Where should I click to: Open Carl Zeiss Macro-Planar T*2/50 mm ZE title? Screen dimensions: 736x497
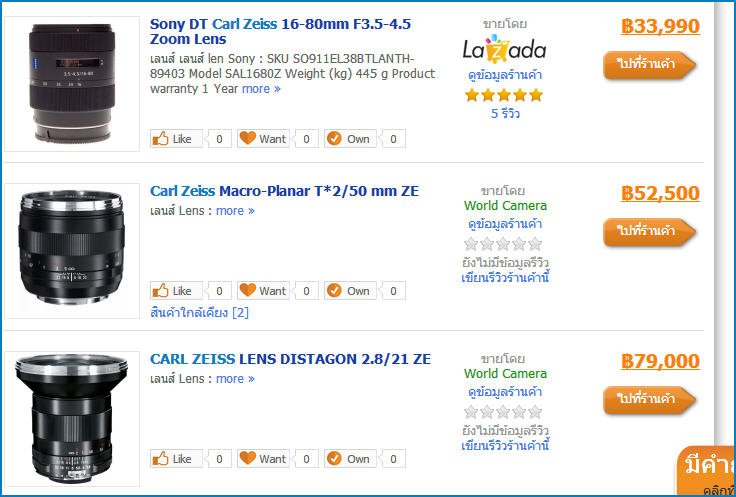284,191
